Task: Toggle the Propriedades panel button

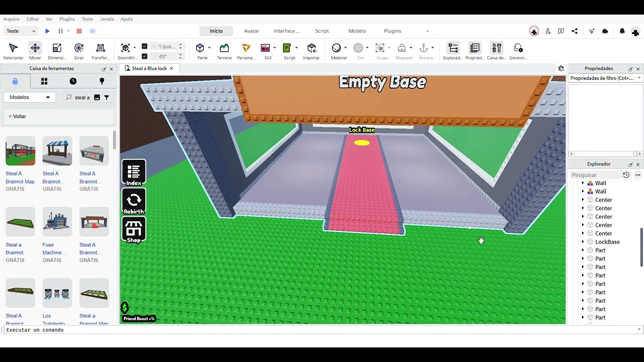Action: click(x=475, y=51)
